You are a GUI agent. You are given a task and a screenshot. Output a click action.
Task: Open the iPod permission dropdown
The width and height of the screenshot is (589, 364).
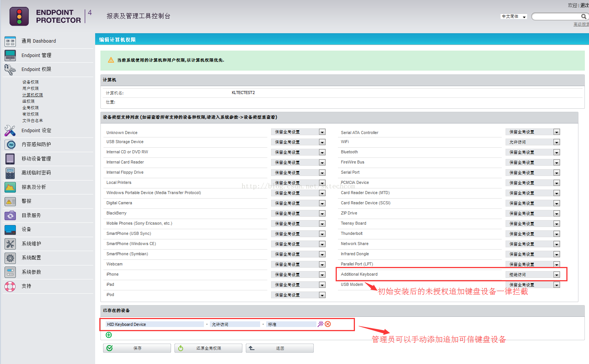tap(298, 295)
